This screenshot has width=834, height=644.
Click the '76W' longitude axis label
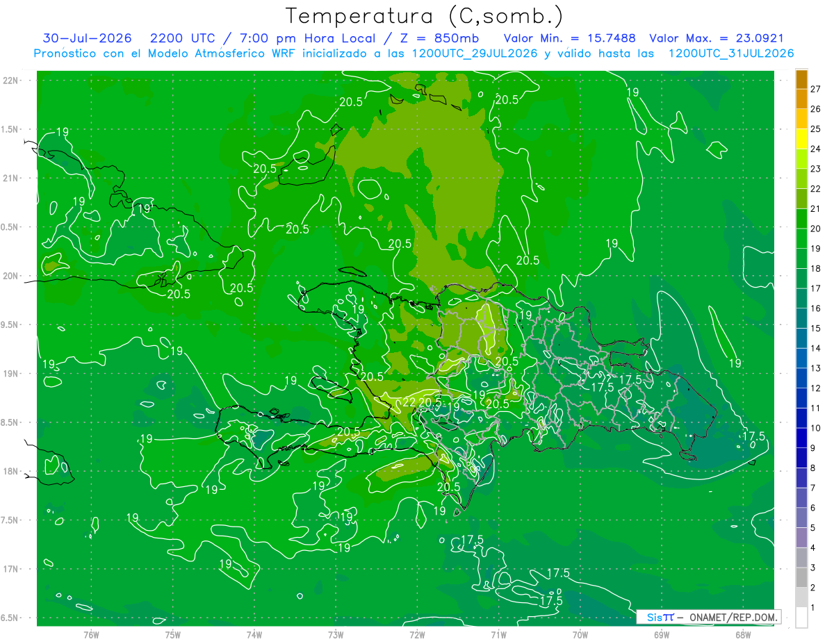(91, 635)
